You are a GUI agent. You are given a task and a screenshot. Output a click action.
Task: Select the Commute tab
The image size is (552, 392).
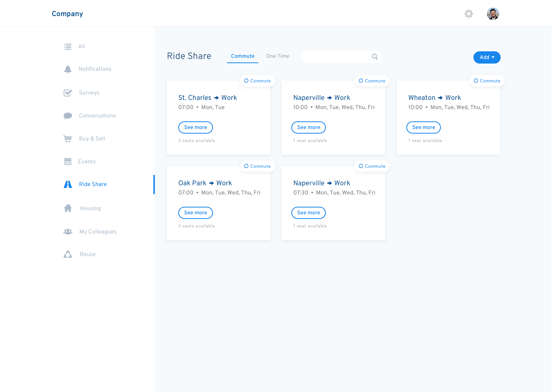242,56
